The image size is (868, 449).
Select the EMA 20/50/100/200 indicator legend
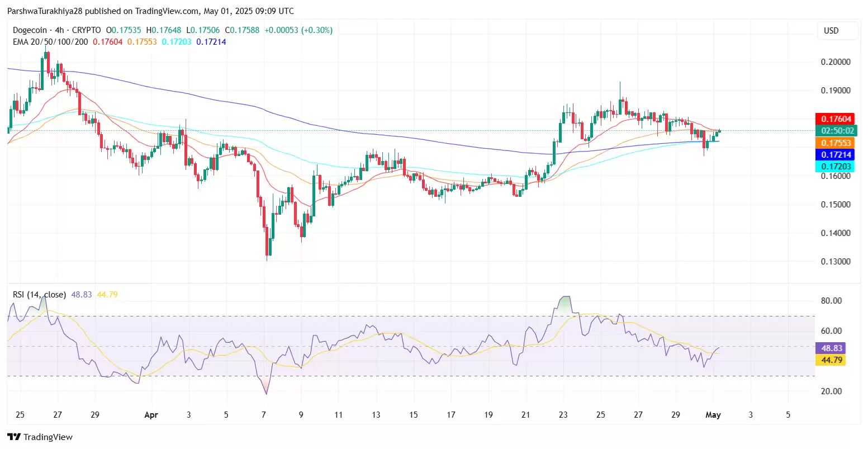(x=50, y=42)
